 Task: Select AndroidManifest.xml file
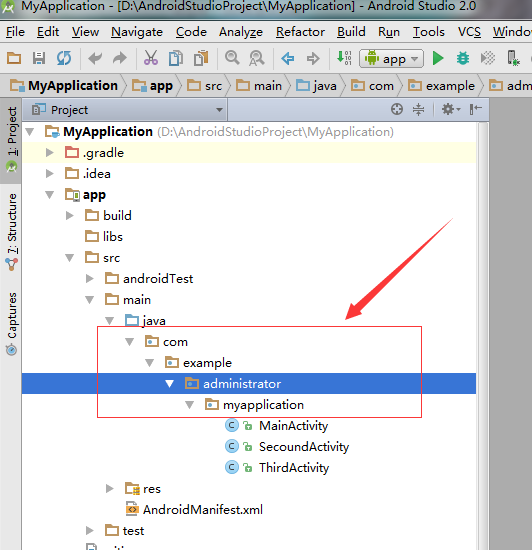coord(194,510)
